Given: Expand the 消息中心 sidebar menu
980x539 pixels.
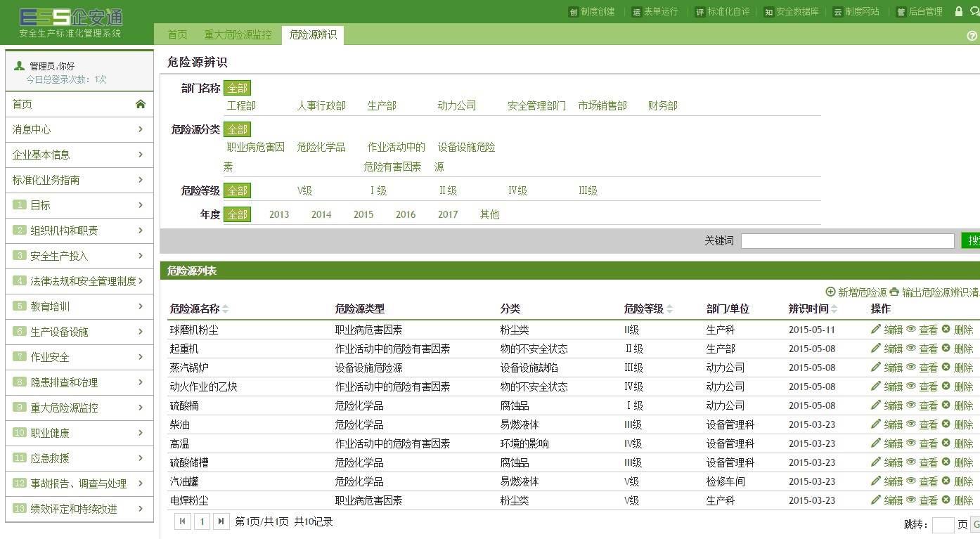Looking at the screenshot, I should tap(79, 129).
